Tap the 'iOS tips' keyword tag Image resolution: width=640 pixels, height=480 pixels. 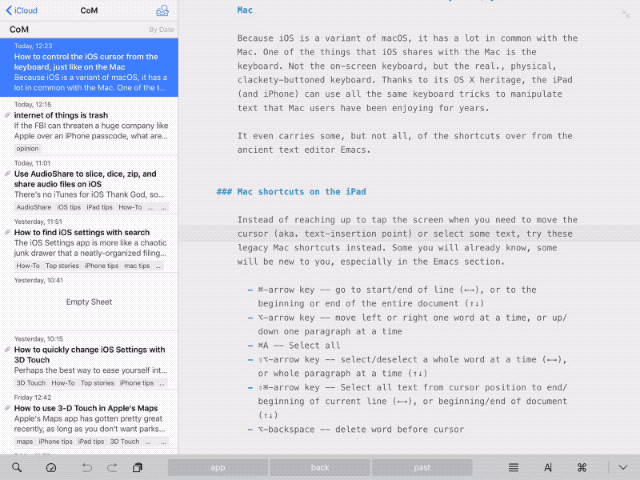(69, 207)
